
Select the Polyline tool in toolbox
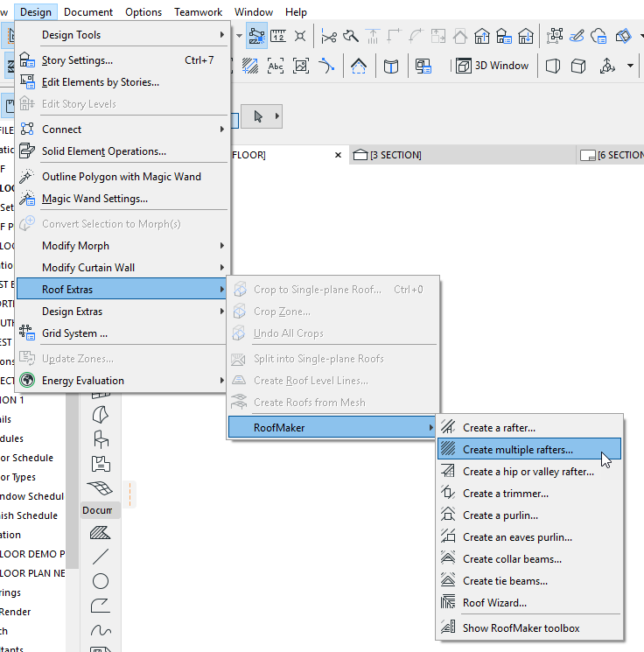[x=101, y=606]
